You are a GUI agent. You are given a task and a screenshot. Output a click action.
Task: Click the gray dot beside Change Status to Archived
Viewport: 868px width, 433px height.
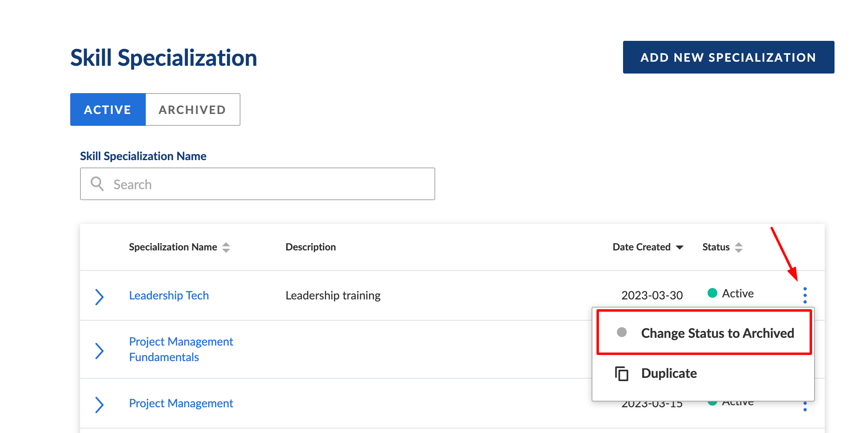point(621,332)
